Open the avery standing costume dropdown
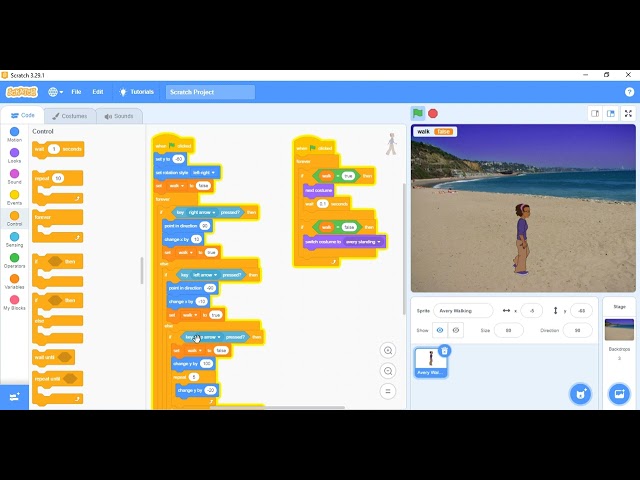Image resolution: width=640 pixels, height=480 pixels. (x=363, y=242)
